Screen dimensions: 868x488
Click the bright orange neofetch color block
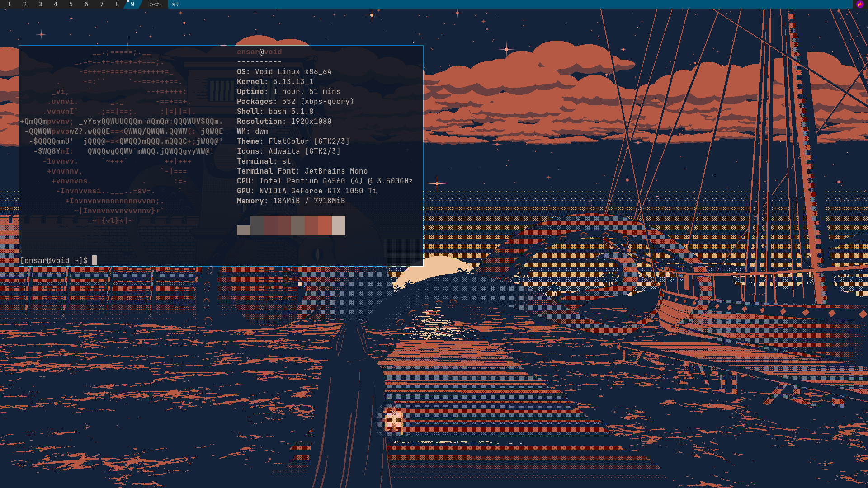coord(325,225)
